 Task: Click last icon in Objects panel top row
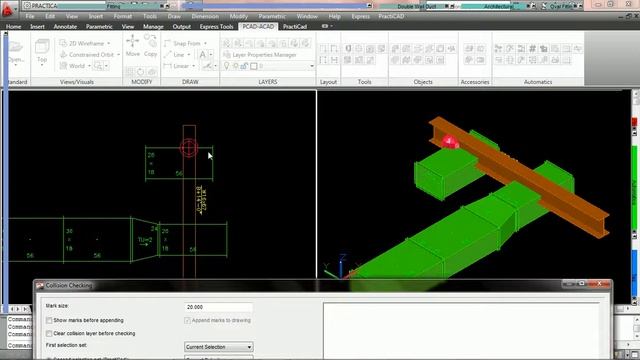pos(451,49)
